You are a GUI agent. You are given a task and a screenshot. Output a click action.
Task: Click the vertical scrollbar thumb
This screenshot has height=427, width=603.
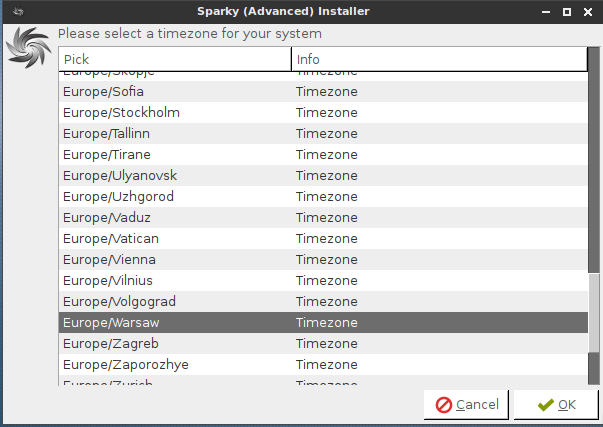pyautogui.click(x=594, y=313)
